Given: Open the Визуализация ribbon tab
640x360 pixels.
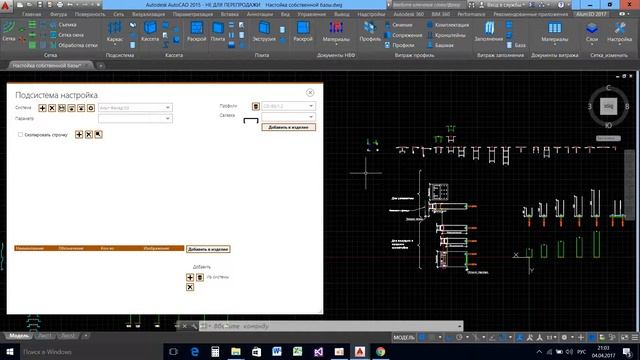Looking at the screenshot, I should click(148, 14).
